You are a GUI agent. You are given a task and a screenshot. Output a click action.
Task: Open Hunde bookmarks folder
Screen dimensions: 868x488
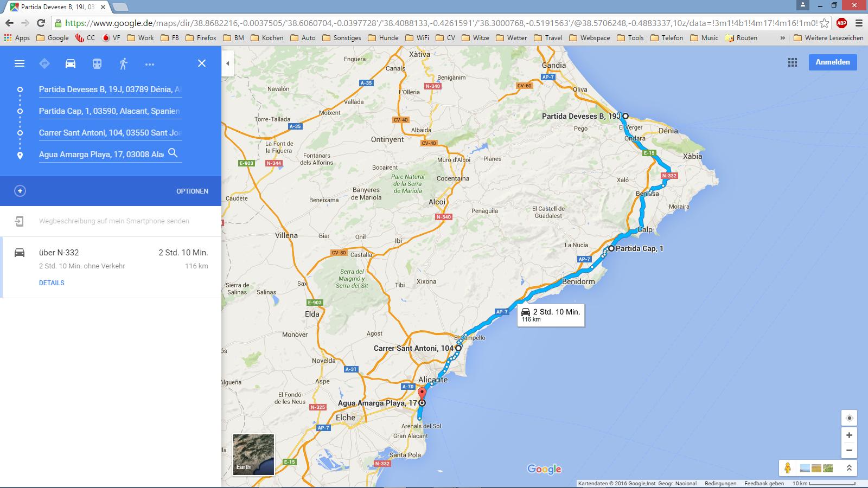pyautogui.click(x=383, y=38)
